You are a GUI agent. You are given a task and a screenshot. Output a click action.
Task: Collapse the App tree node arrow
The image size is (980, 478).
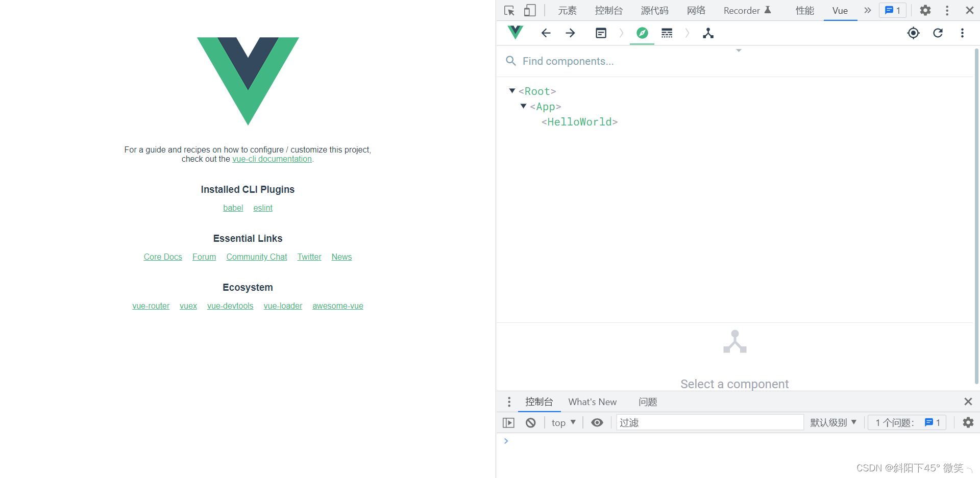pos(523,106)
